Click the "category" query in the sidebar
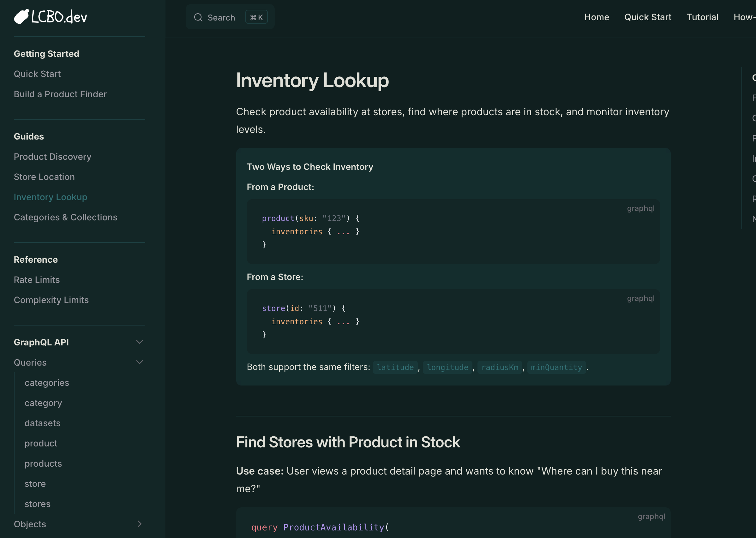The image size is (756, 538). (43, 403)
